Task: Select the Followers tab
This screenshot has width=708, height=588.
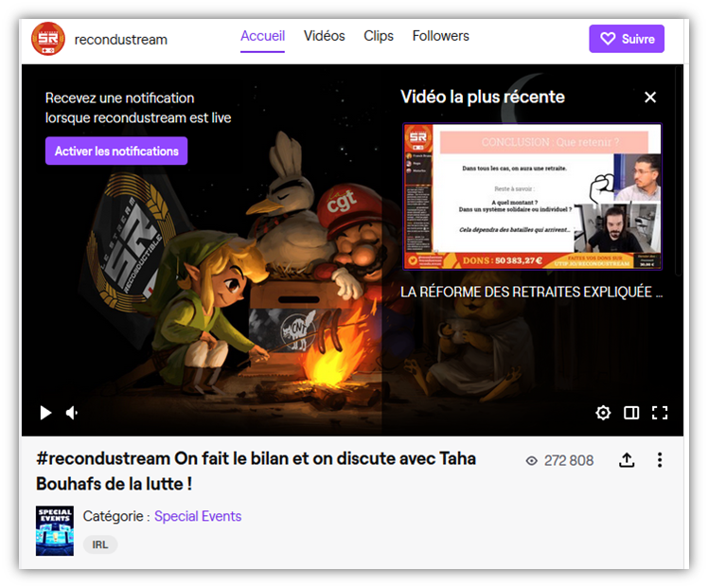Action: pos(440,36)
